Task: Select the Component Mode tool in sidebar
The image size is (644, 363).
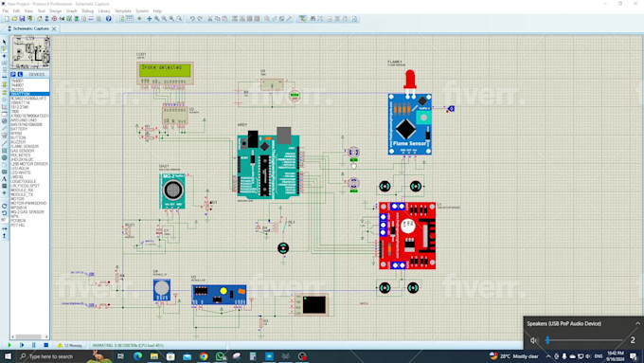Action: click(x=4, y=49)
